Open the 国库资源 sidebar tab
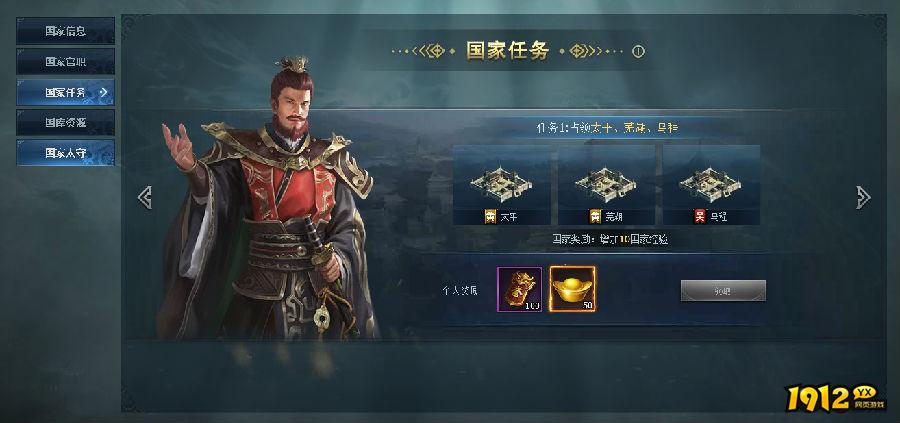 pyautogui.click(x=65, y=122)
